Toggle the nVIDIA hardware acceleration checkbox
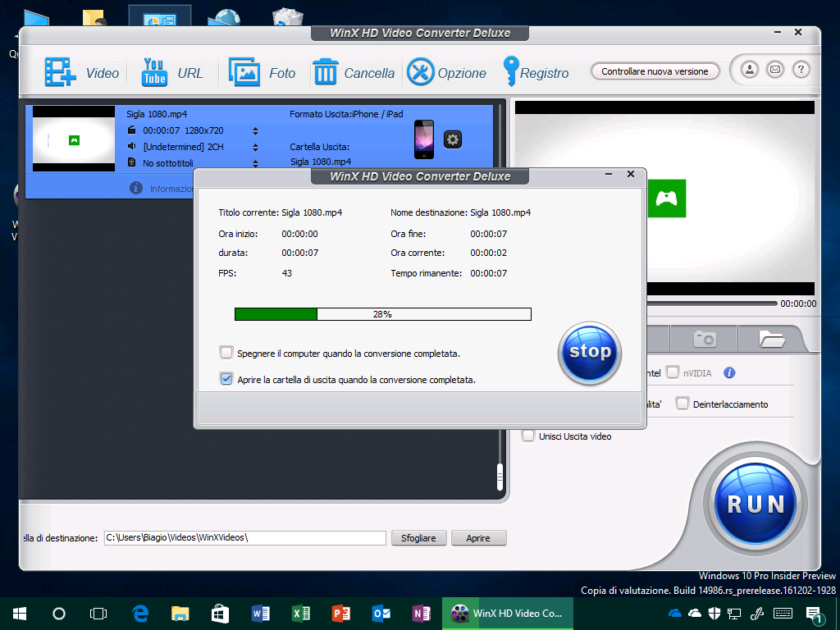 [x=673, y=372]
